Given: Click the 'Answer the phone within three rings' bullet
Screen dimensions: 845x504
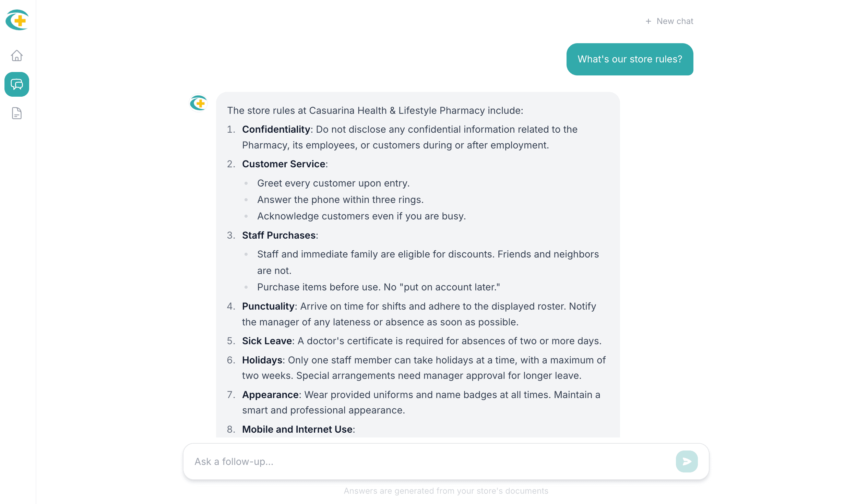Looking at the screenshot, I should (340, 200).
